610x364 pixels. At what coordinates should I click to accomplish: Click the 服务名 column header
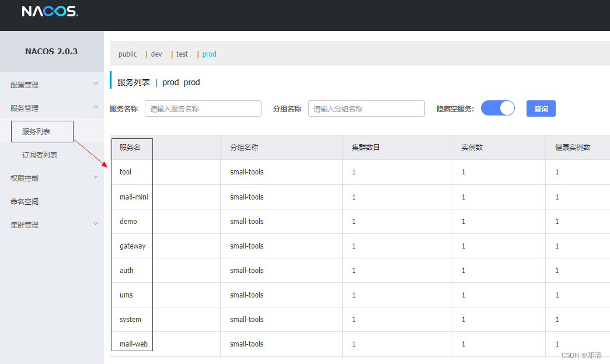tap(130, 148)
